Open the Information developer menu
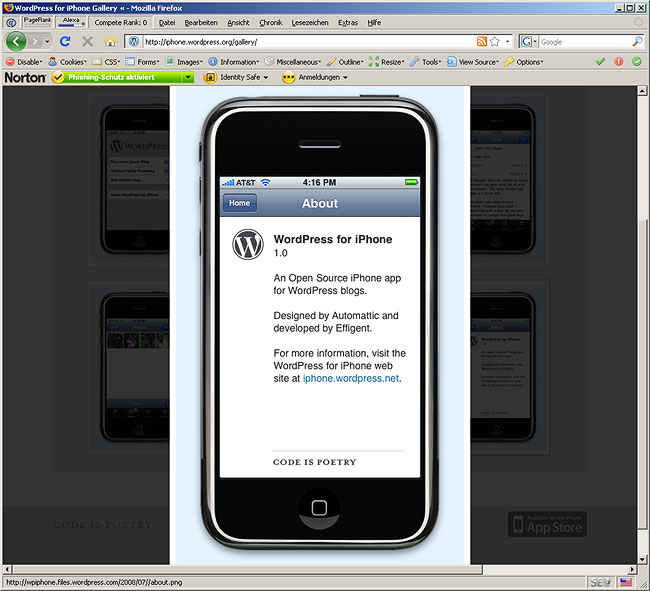Screen dimensions: 650x591 click(234, 62)
